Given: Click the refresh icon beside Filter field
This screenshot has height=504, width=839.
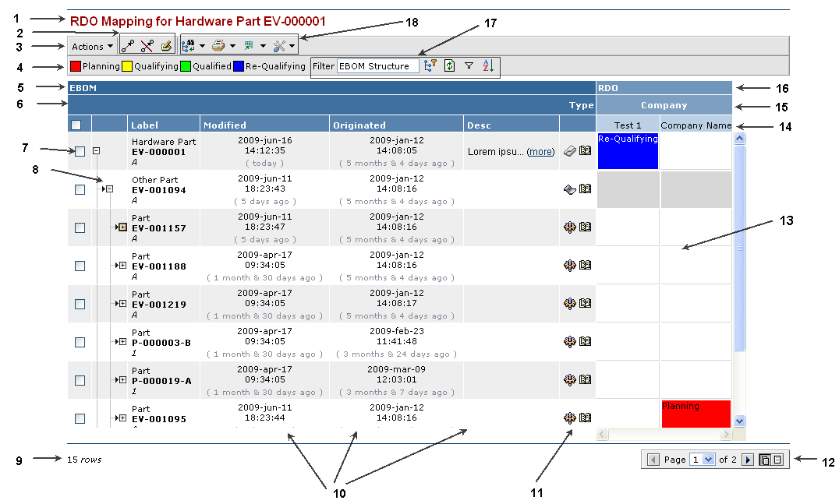Looking at the screenshot, I should pos(449,67).
